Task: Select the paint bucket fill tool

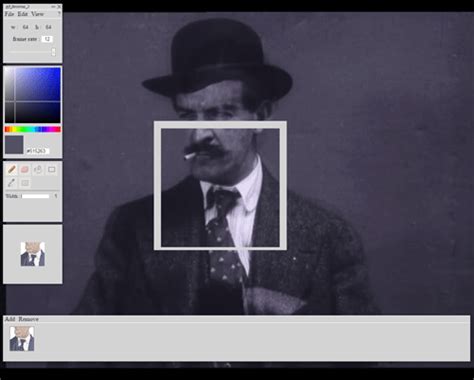Action: (x=38, y=170)
